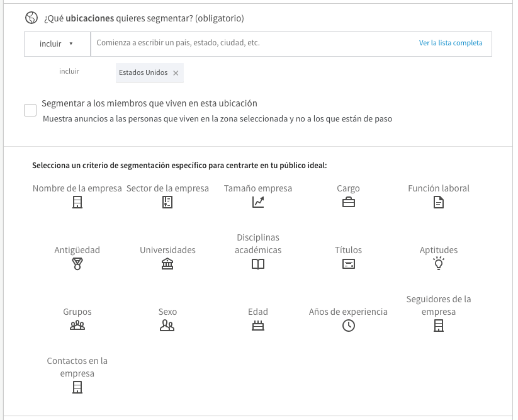Expand the incluir dropdown
The image size is (518, 420).
pos(57,44)
